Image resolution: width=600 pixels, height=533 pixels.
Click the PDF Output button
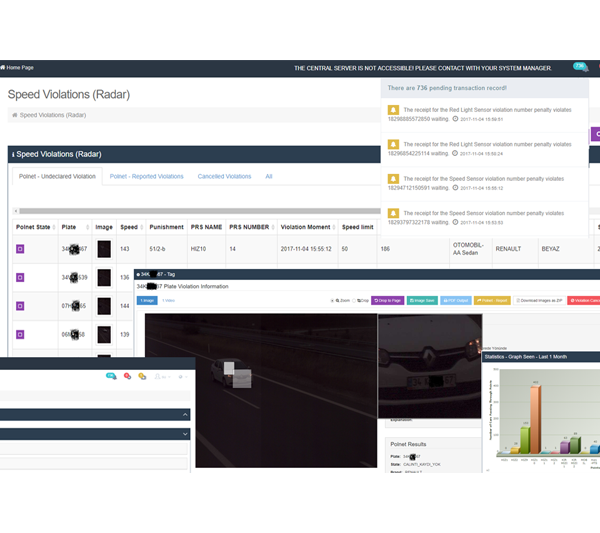tap(456, 301)
